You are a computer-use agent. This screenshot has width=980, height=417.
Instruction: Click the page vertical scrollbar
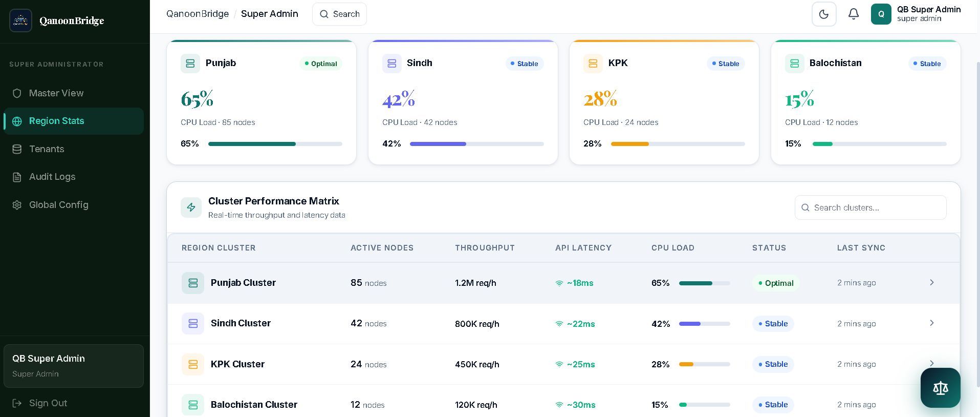(977, 225)
